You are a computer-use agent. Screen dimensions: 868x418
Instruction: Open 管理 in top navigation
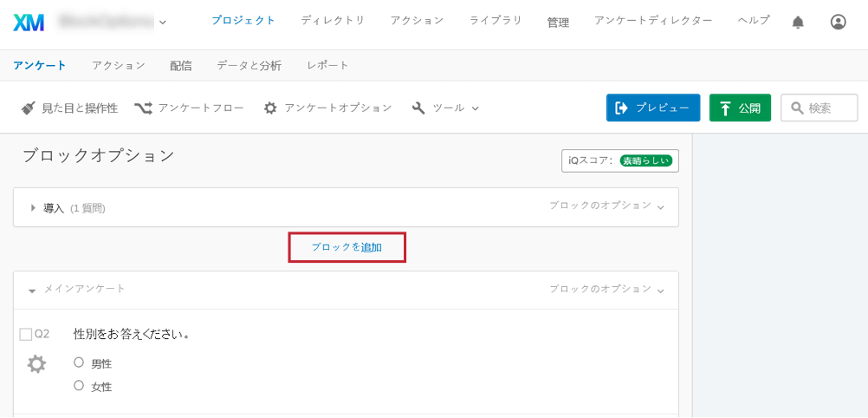558,23
